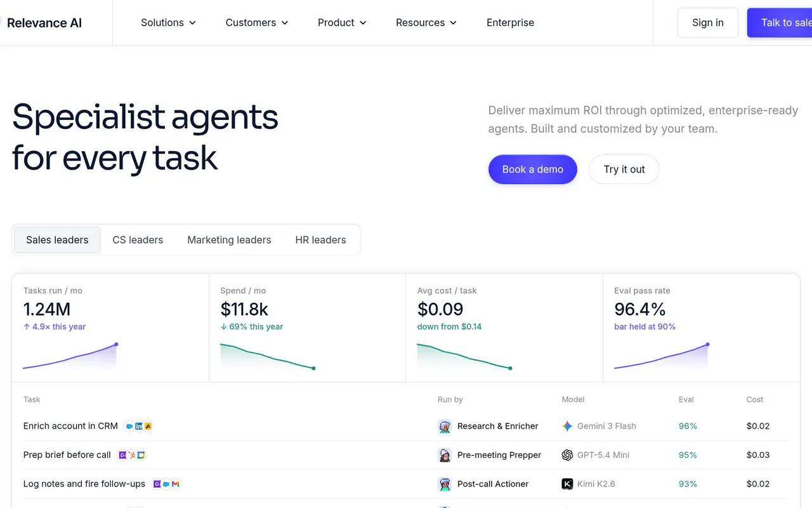Screen dimensions: 812x508
Task: Click the purple icon beside Log notes and fire follow-ups
Action: [x=157, y=484]
